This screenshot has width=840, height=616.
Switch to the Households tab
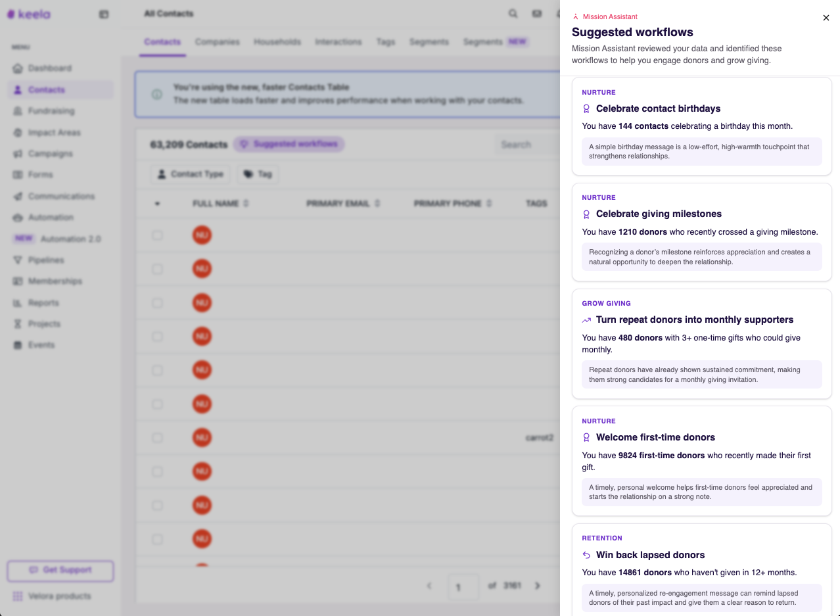(x=277, y=42)
